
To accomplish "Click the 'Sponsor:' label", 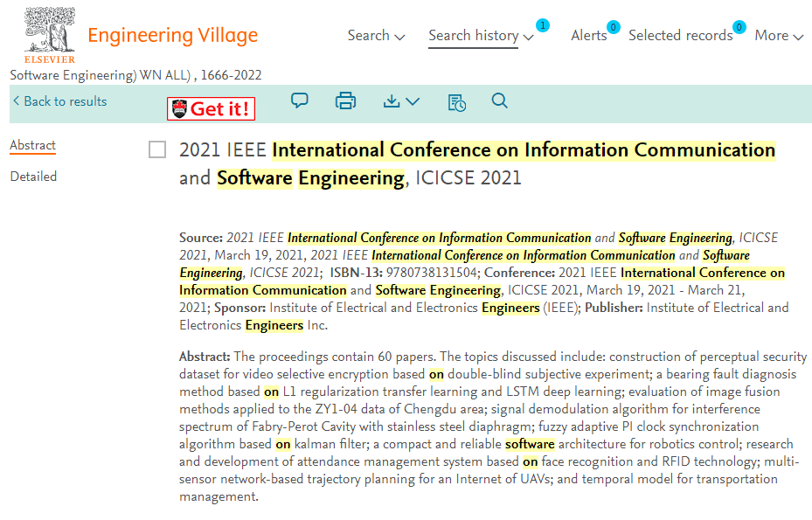I will tap(240, 308).
